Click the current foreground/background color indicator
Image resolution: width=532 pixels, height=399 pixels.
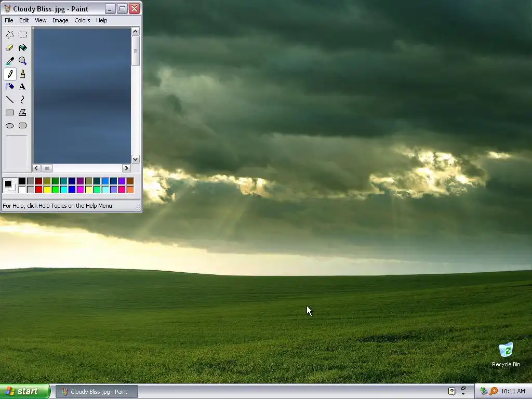(10, 185)
